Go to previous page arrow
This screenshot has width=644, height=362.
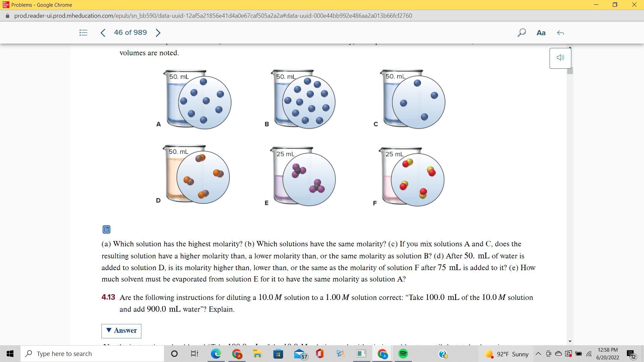(103, 33)
